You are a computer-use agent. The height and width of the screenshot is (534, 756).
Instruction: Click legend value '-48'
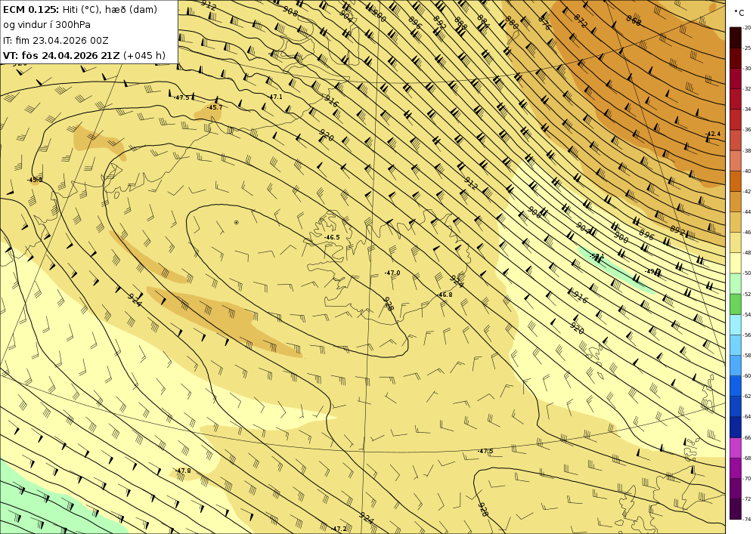pos(748,253)
